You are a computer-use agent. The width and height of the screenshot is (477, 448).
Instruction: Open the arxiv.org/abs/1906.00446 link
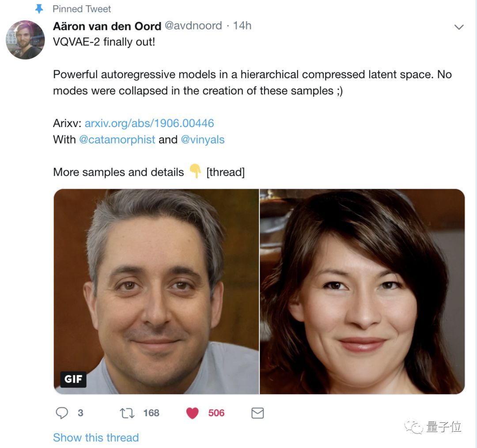pyautogui.click(x=149, y=123)
